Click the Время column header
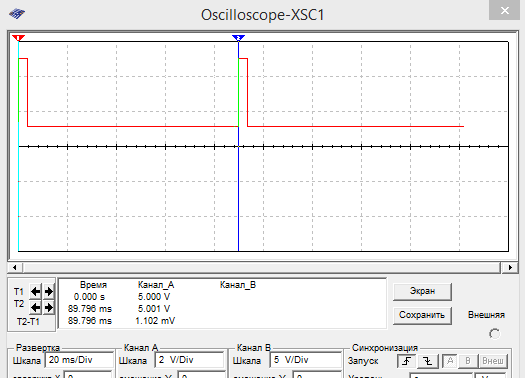The image size is (525, 378). tap(93, 285)
